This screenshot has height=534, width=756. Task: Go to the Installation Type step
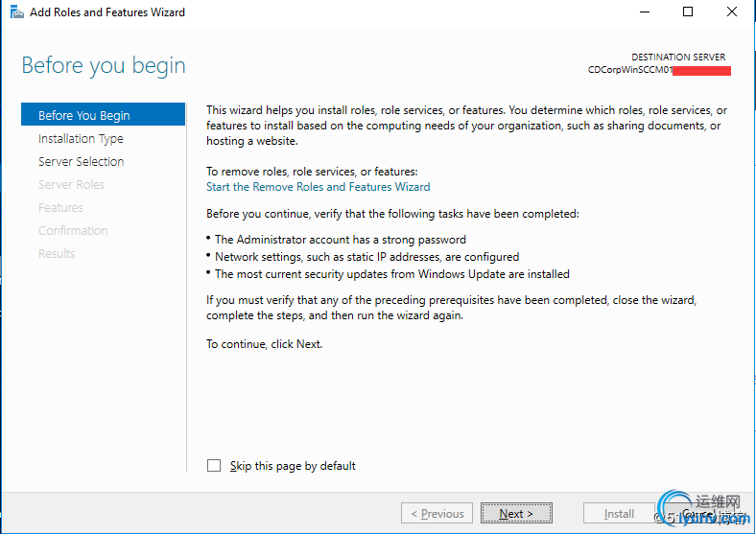81,138
